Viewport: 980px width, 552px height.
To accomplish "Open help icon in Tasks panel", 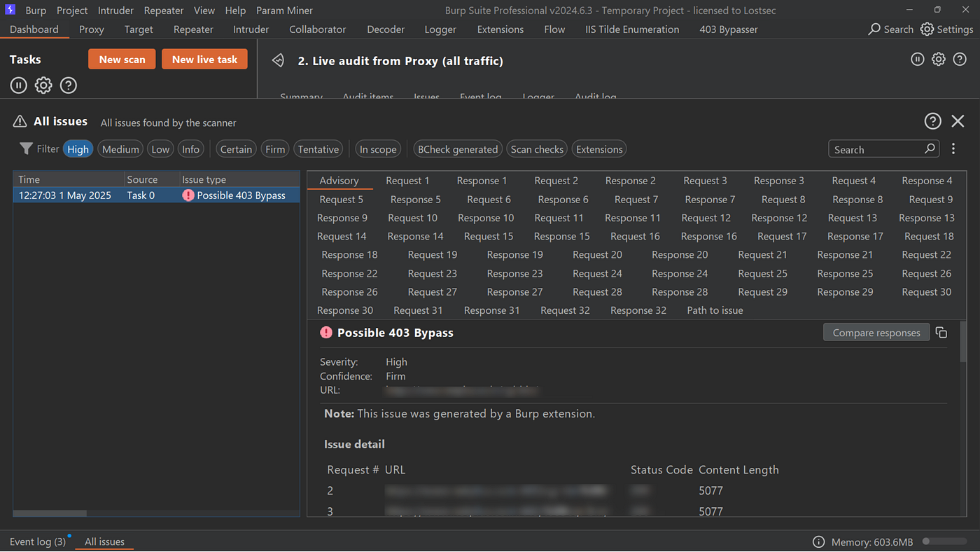I will tap(68, 85).
